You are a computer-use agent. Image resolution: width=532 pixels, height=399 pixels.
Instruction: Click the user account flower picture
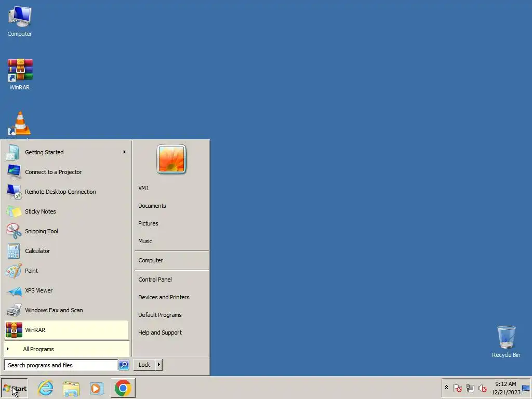pyautogui.click(x=171, y=159)
